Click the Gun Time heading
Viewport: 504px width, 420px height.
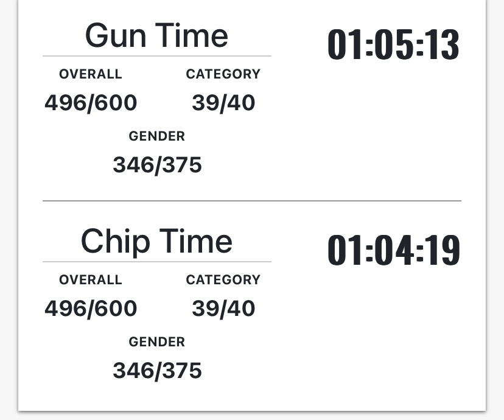pos(157,35)
